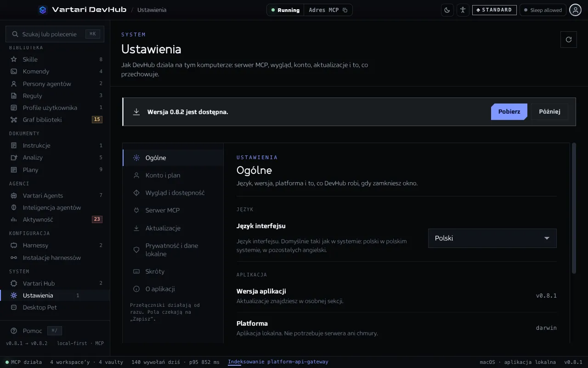Open the O aplikacji tab

(173, 289)
